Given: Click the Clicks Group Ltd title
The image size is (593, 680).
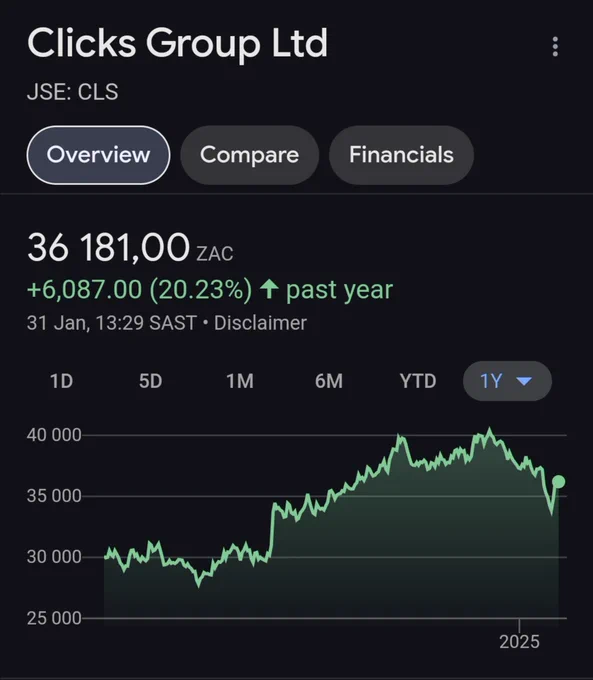Looking at the screenshot, I should point(177,43).
